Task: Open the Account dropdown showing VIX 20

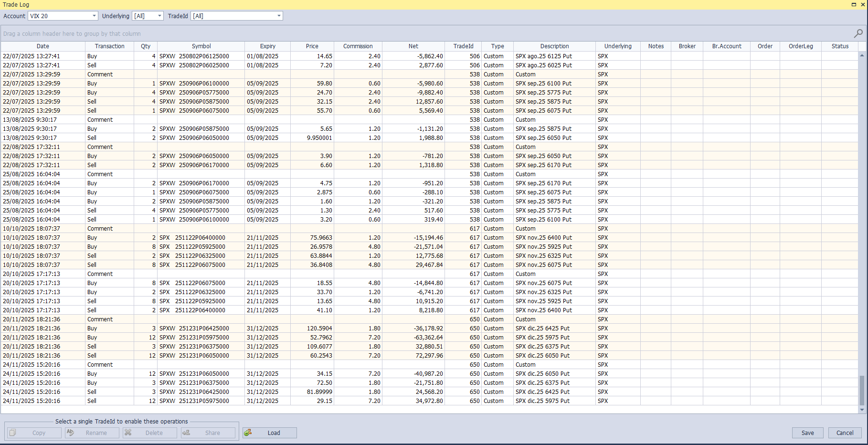Action: point(94,16)
